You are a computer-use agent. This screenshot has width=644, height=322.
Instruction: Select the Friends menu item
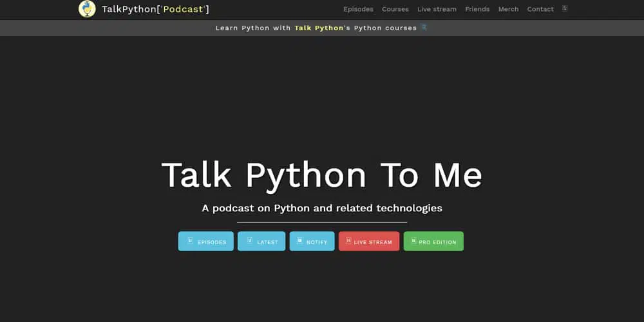tap(477, 9)
